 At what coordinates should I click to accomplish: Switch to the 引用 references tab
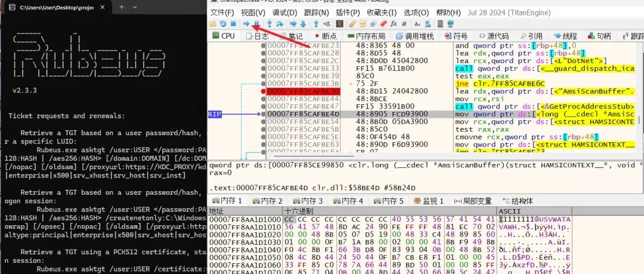click(x=531, y=36)
